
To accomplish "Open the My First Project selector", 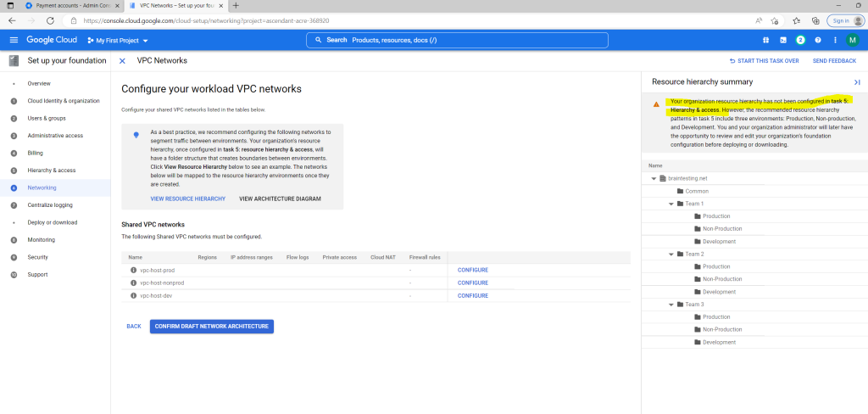I will (118, 41).
